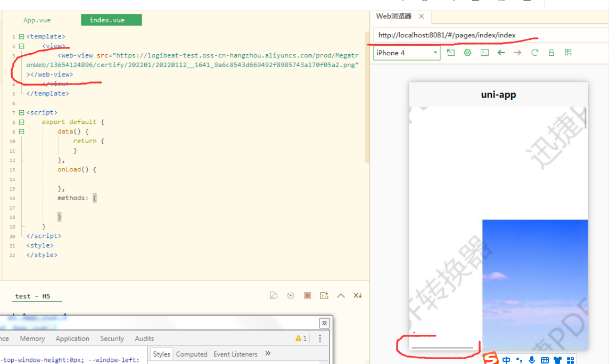The width and height of the screenshot is (609, 364).
Task: Click the restart run icon in console
Action: (x=274, y=296)
